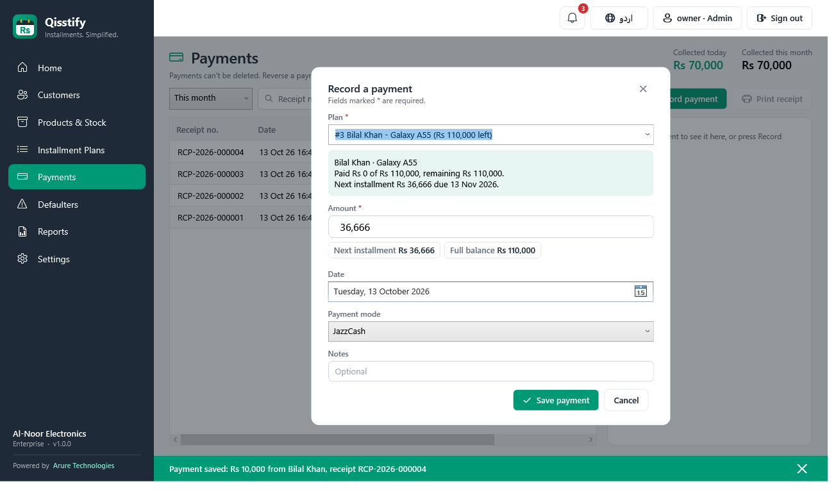Dismiss the Payment saved notification bar
The height and width of the screenshot is (504, 836).
[x=802, y=469]
